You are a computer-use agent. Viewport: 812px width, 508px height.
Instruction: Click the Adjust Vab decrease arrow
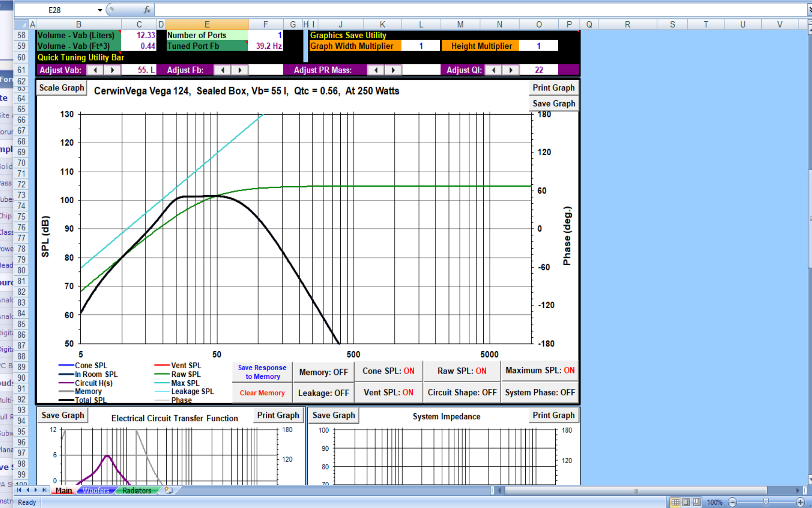click(95, 70)
